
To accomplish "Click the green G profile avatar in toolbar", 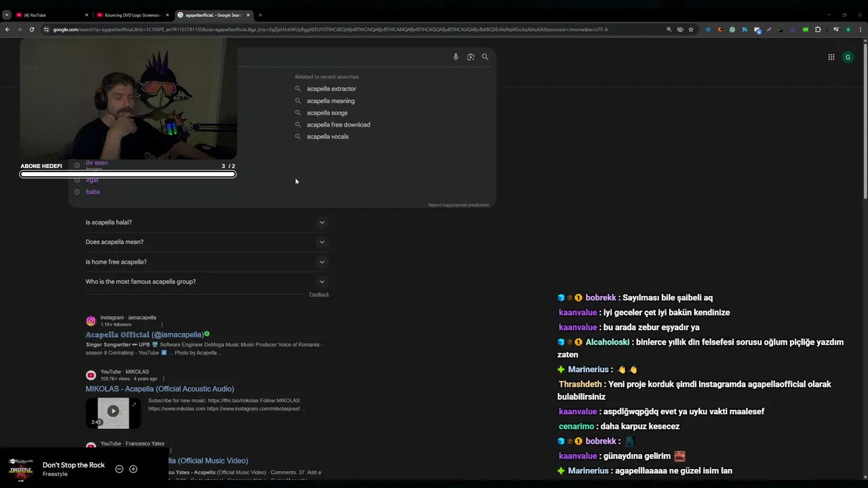I will click(848, 29).
